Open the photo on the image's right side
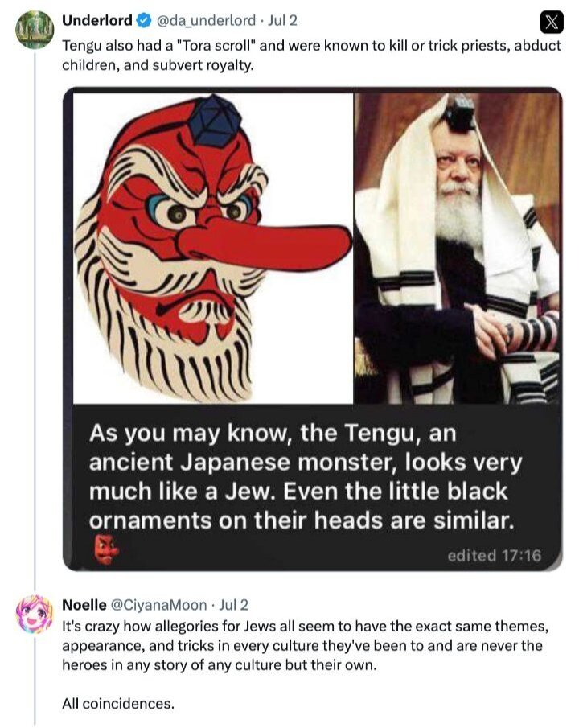The height and width of the screenshot is (728, 579). (457, 248)
